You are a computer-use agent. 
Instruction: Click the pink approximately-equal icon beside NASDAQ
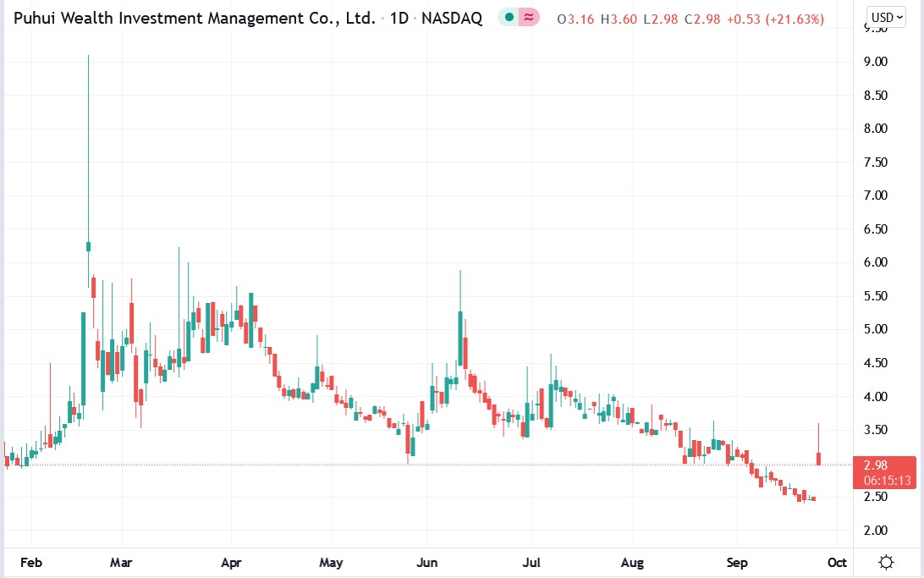pyautogui.click(x=529, y=18)
